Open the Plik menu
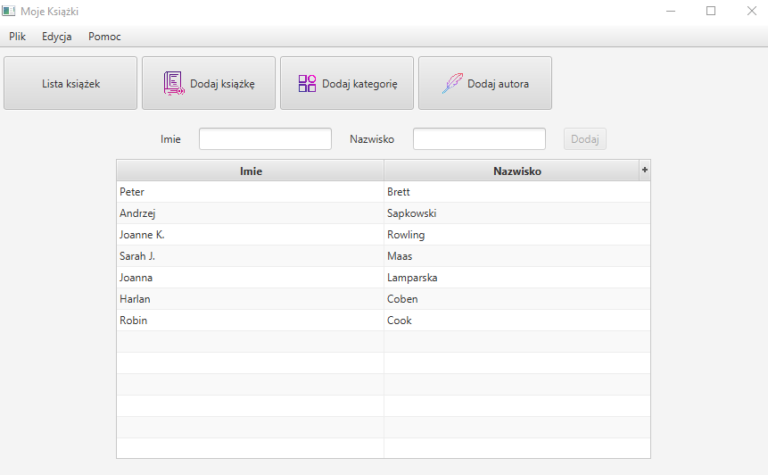This screenshot has height=475, width=768. coord(17,36)
